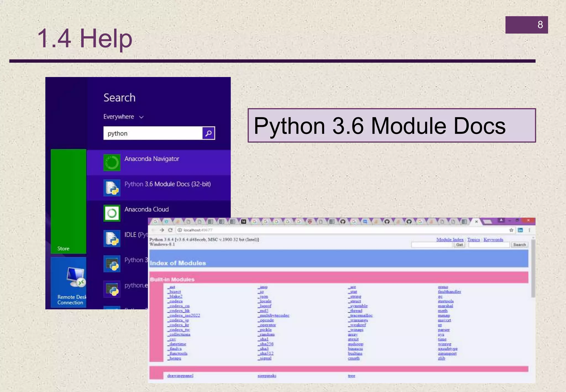This screenshot has width=566, height=392.
Task: Open the _heapq module link
Action: (x=174, y=358)
